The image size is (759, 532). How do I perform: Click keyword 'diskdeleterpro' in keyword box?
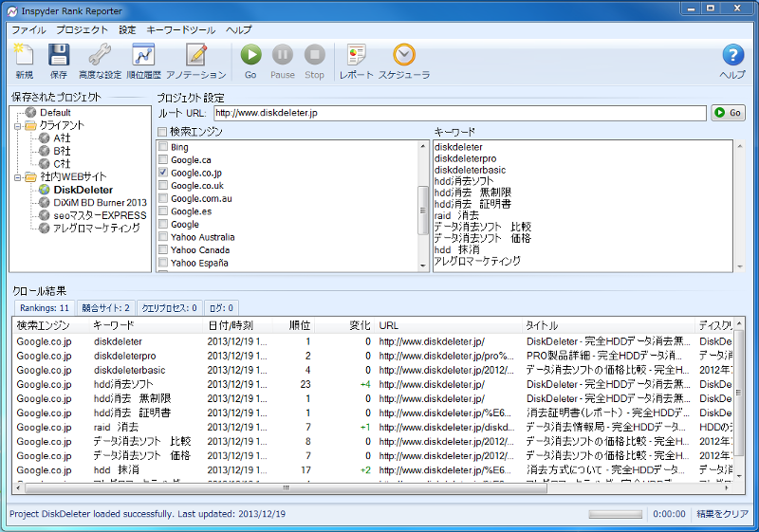465,158
